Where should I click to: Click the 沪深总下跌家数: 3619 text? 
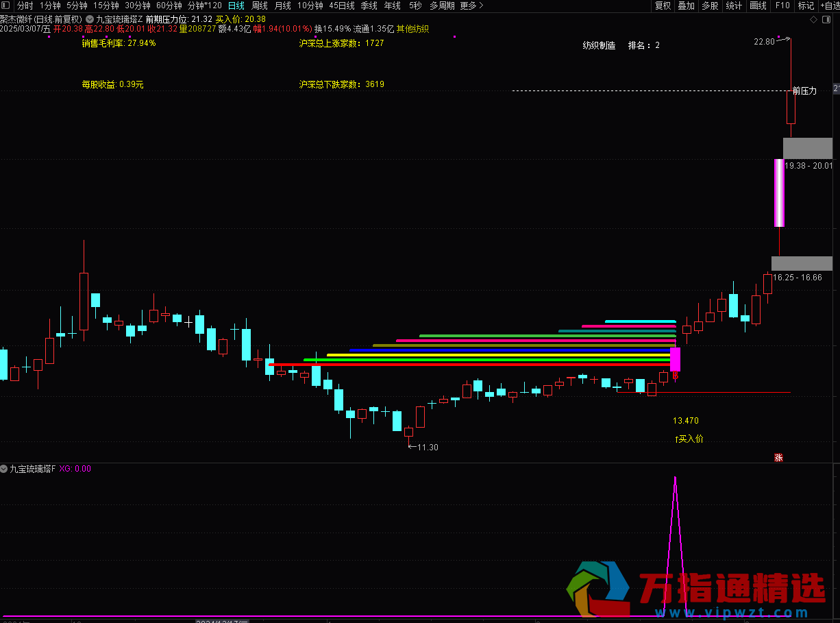pos(341,85)
